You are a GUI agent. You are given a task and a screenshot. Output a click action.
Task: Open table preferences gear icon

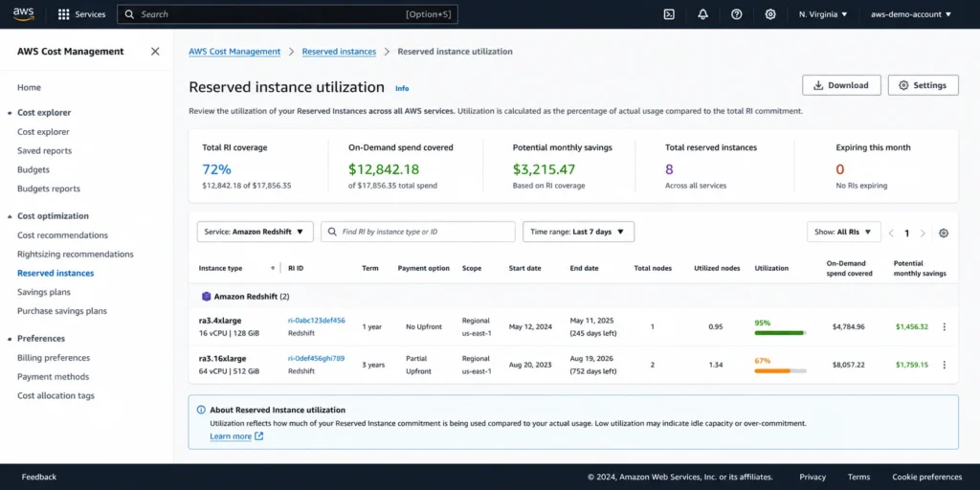pyautogui.click(x=943, y=233)
